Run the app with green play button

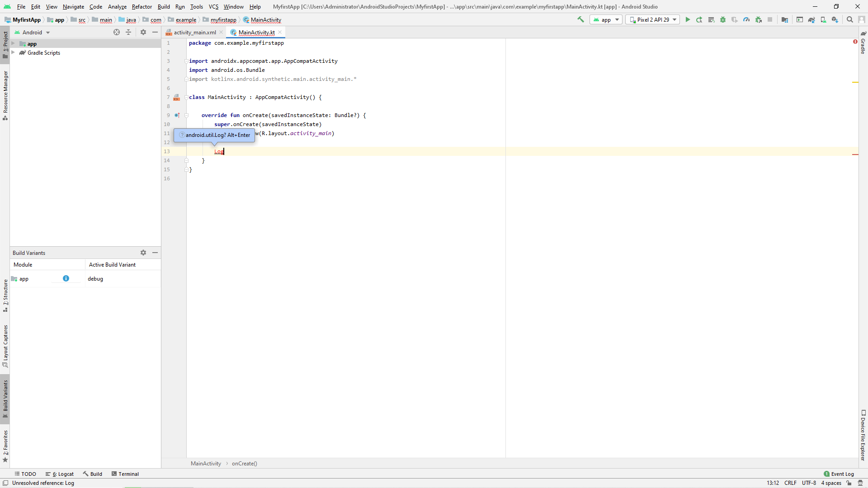(x=688, y=19)
